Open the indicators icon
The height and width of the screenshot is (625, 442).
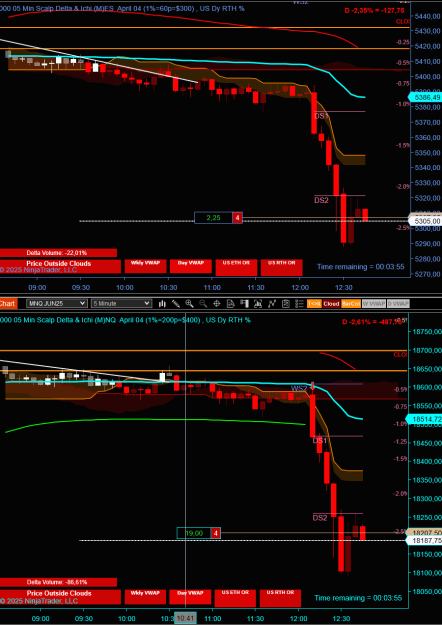[272, 304]
